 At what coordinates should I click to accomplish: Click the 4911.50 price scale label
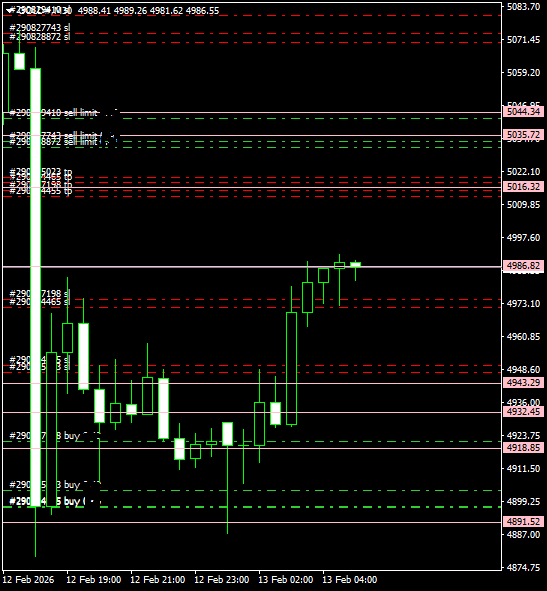tap(523, 469)
